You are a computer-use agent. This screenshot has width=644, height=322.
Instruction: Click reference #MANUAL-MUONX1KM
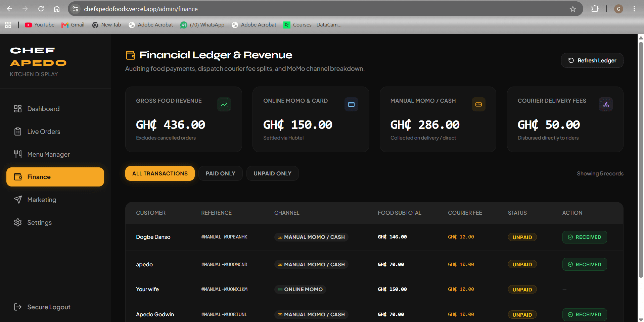click(224, 289)
